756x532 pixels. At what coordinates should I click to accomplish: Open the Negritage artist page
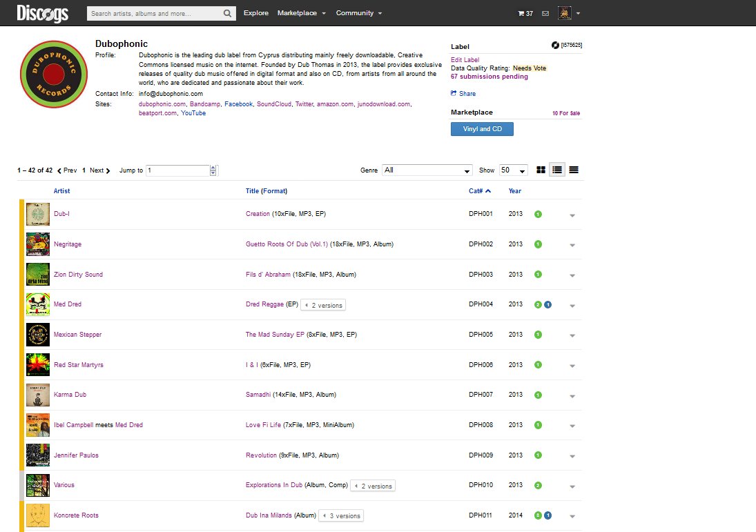68,244
